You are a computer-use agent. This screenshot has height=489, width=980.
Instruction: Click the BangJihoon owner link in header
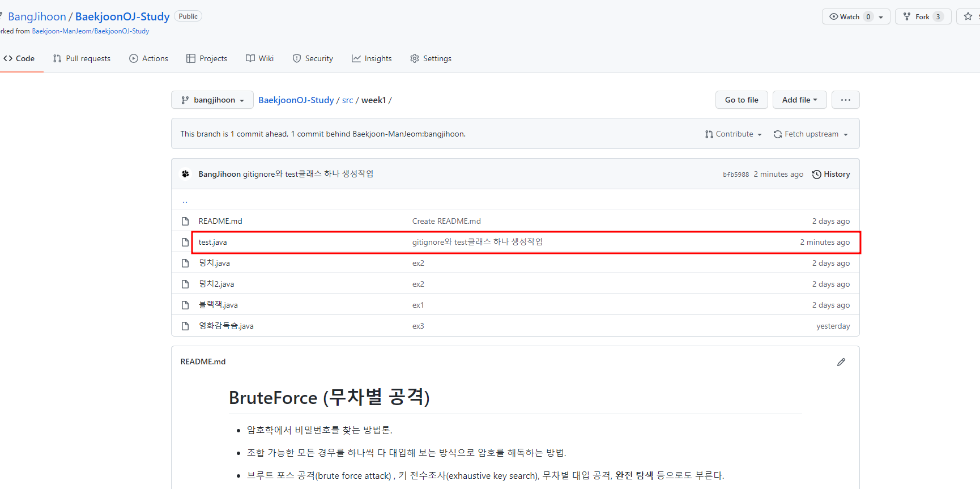(37, 16)
